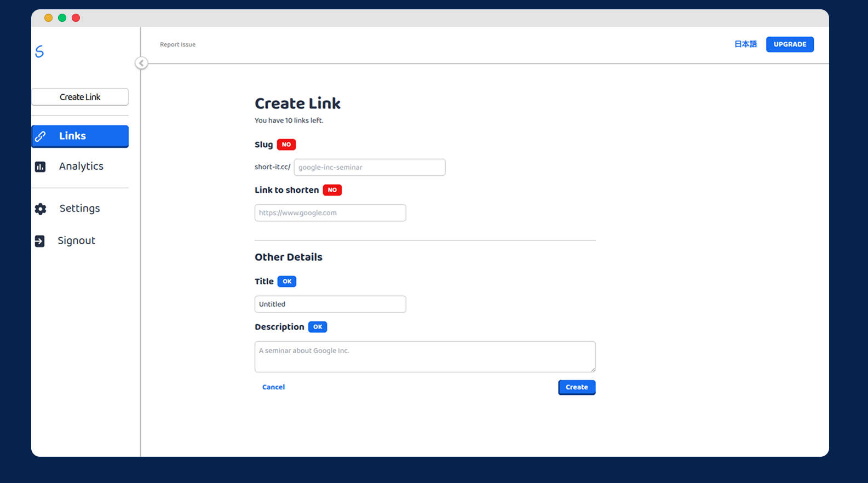Click the UPGRADE button
This screenshot has height=483, width=868.
[x=789, y=44]
